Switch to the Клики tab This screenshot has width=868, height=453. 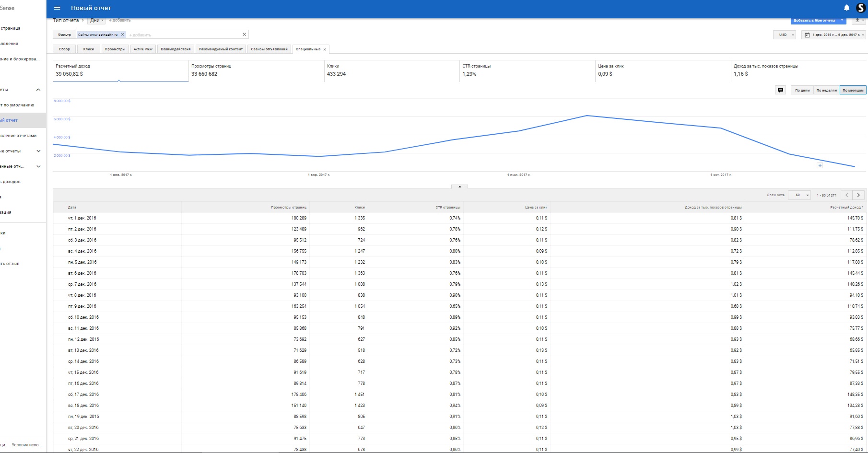coord(89,49)
